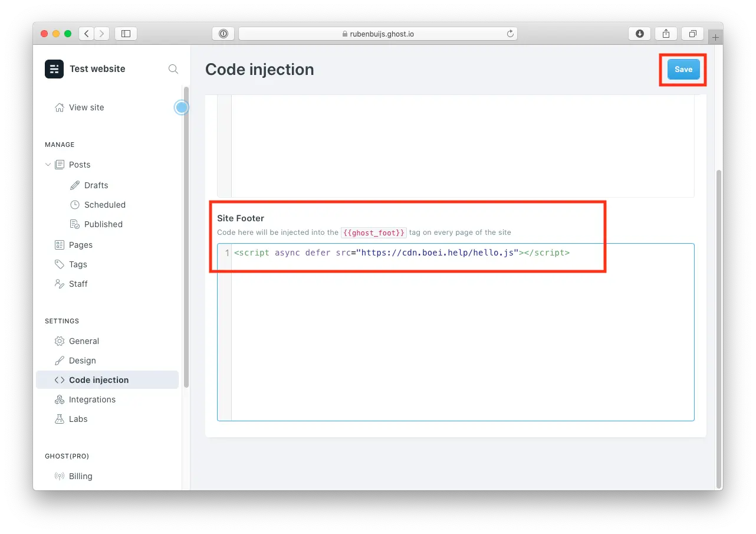Go to Published posts
The image size is (756, 534).
103,224
